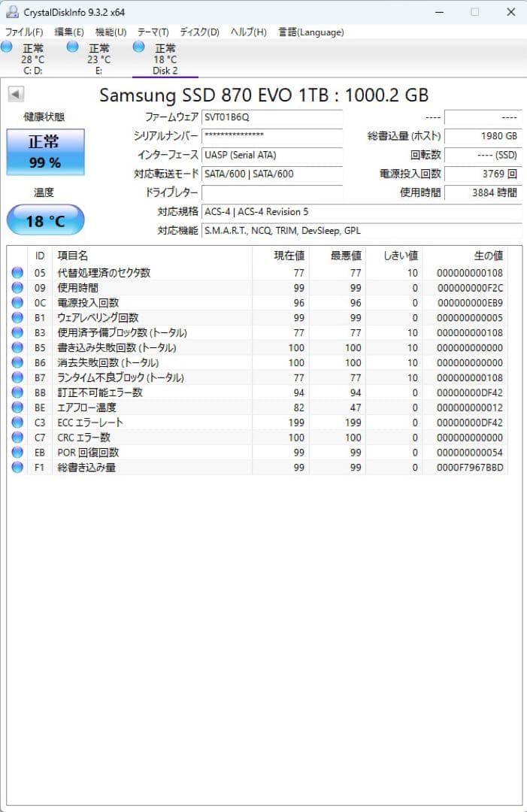Click blue status dot of ID B3 row
527x812 pixels.
point(17,332)
